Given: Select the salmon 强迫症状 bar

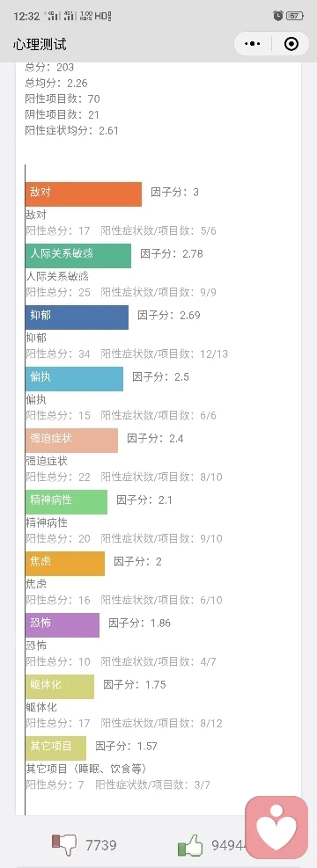Looking at the screenshot, I should point(71,440).
